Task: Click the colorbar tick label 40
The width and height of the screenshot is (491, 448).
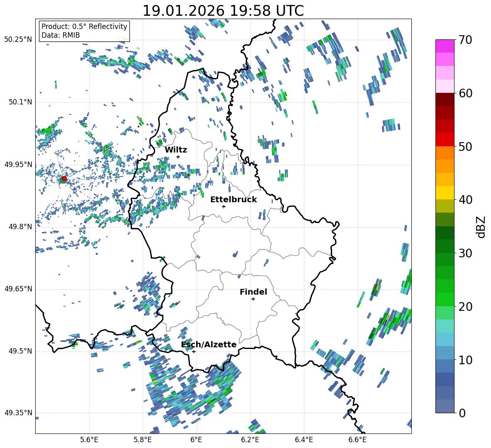Action: [465, 200]
